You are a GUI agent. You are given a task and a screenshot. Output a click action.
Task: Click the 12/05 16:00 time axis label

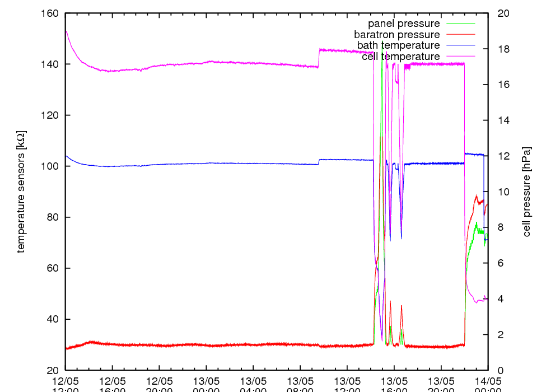click(x=112, y=385)
